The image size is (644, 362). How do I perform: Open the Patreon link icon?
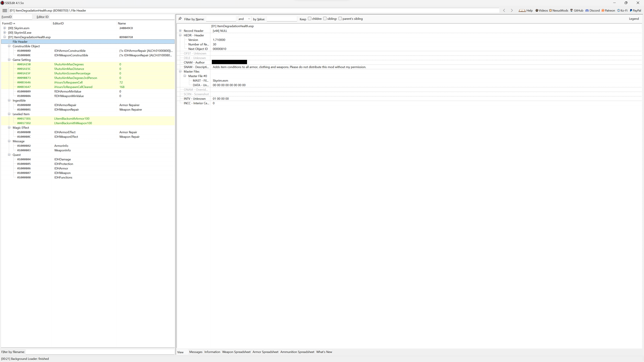point(603,11)
